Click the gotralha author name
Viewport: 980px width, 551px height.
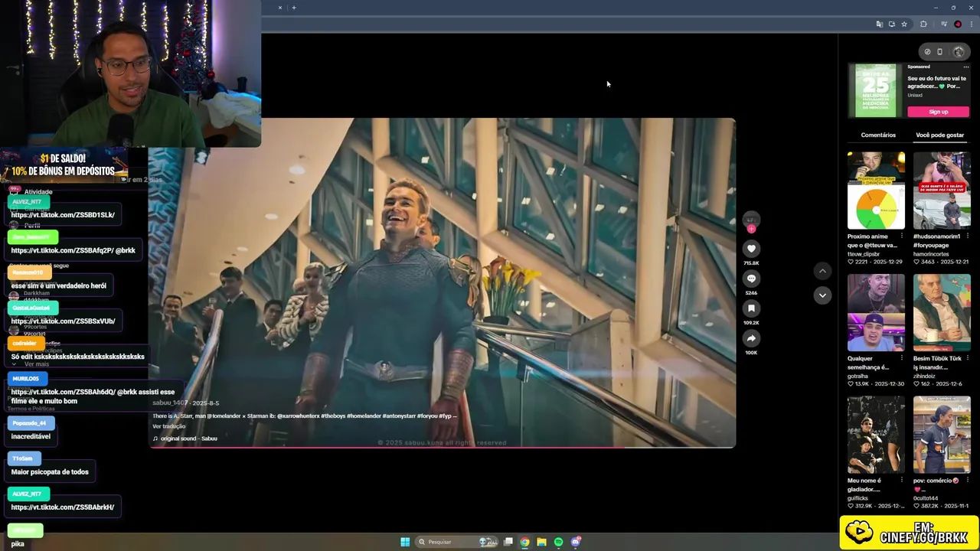tap(857, 376)
